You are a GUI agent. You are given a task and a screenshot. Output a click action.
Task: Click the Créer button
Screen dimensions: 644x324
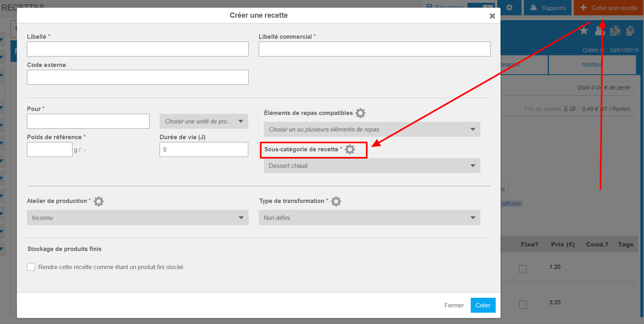(483, 305)
